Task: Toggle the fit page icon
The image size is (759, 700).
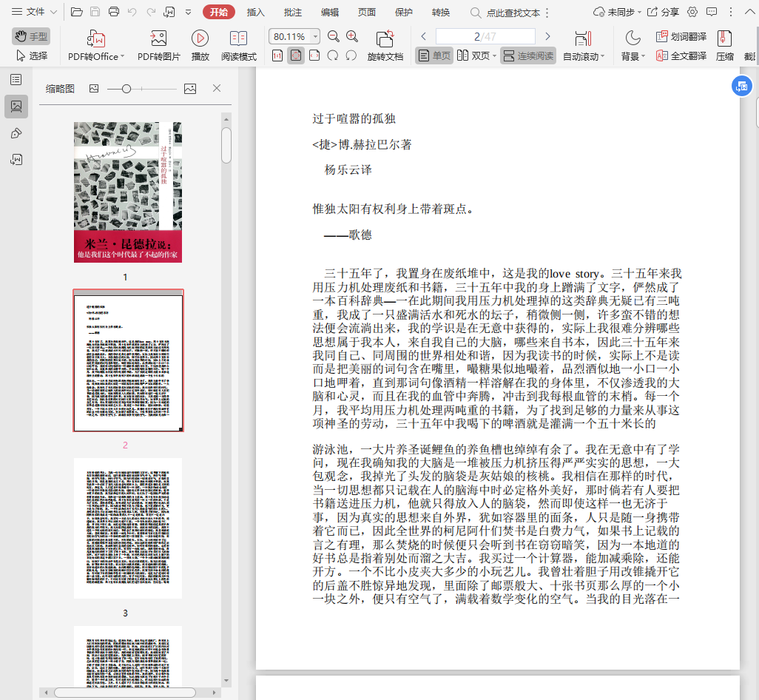Action: 296,55
